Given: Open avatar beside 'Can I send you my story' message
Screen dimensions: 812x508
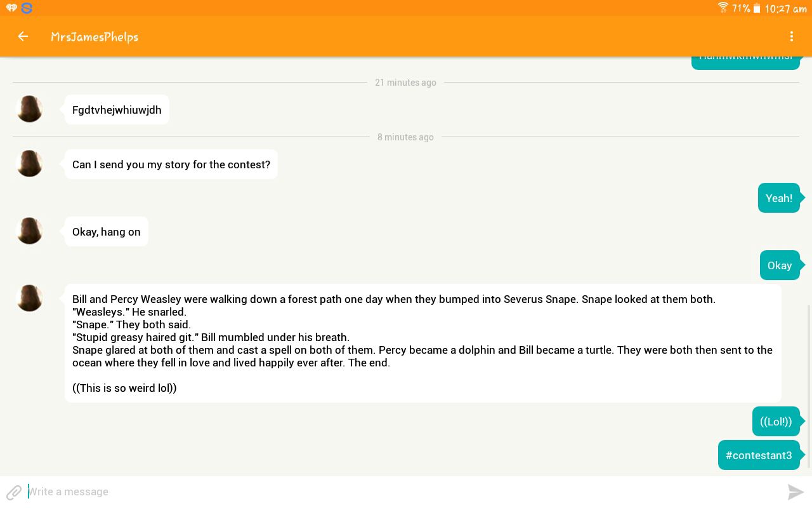Looking at the screenshot, I should (x=29, y=164).
